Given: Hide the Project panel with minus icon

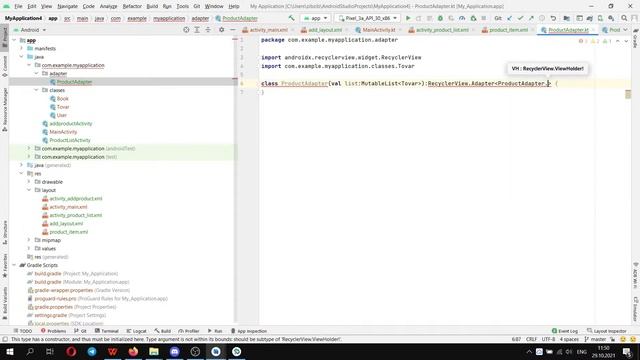Looking at the screenshot, I should tap(232, 30).
